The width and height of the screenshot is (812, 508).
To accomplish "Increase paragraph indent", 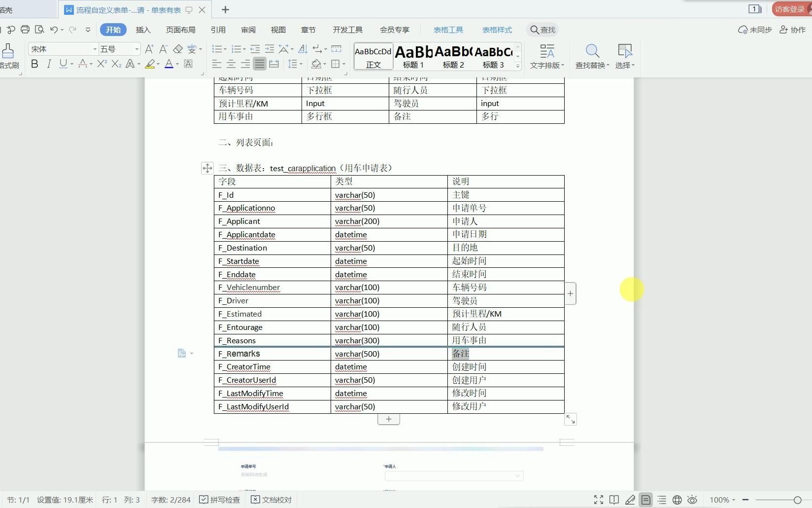I will click(x=269, y=49).
